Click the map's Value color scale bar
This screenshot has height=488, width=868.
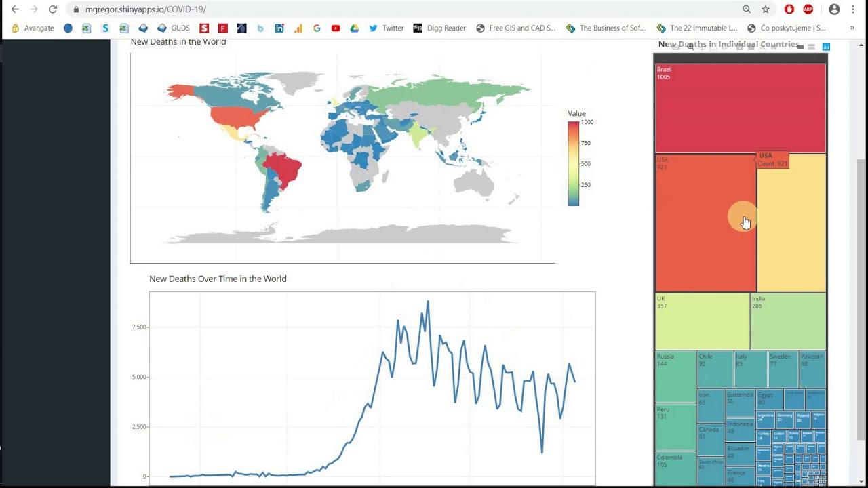pos(574,163)
